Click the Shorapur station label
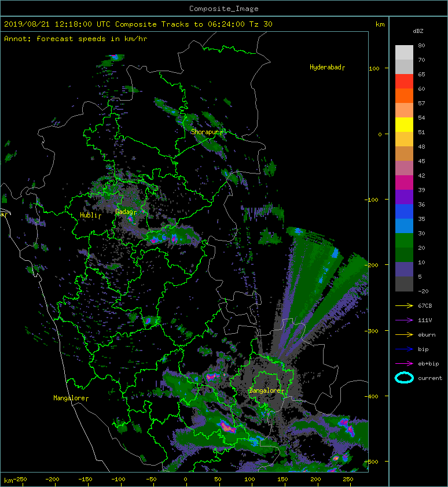The height and width of the screenshot is (487, 448). tap(207, 132)
